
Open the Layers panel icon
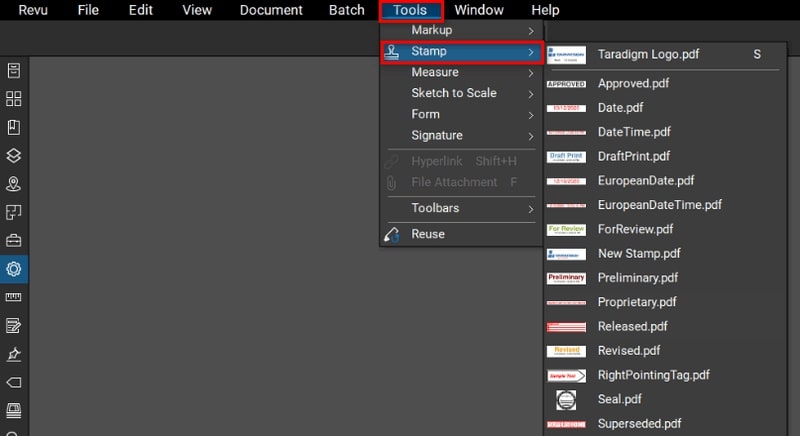[x=14, y=156]
